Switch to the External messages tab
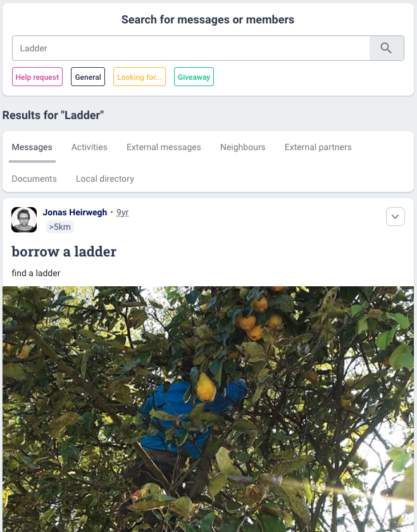 [164, 147]
